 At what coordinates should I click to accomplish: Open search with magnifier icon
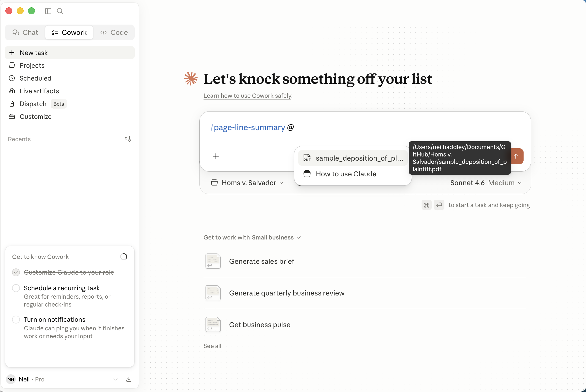(60, 11)
